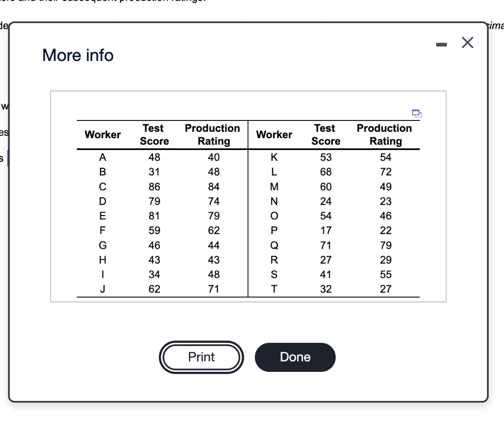Click the More info dialog title

point(77,56)
